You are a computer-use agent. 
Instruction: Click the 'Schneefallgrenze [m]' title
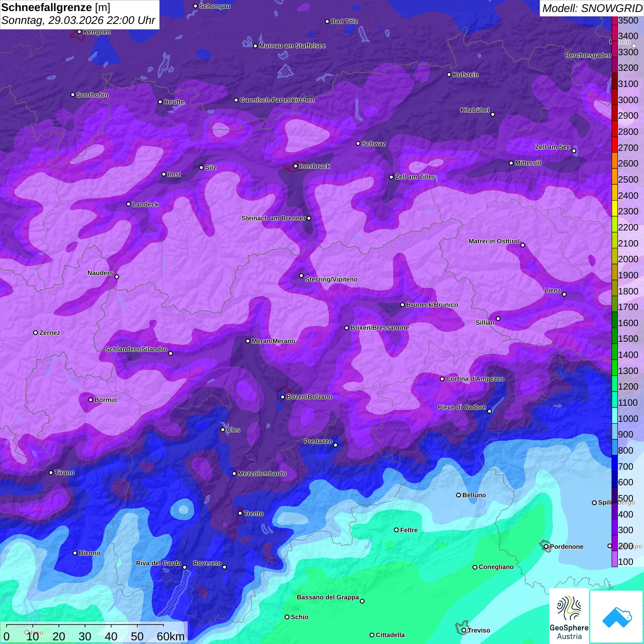coord(56,7)
